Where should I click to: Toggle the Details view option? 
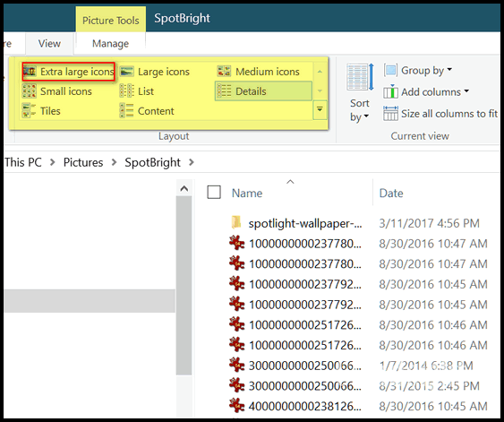coord(263,91)
